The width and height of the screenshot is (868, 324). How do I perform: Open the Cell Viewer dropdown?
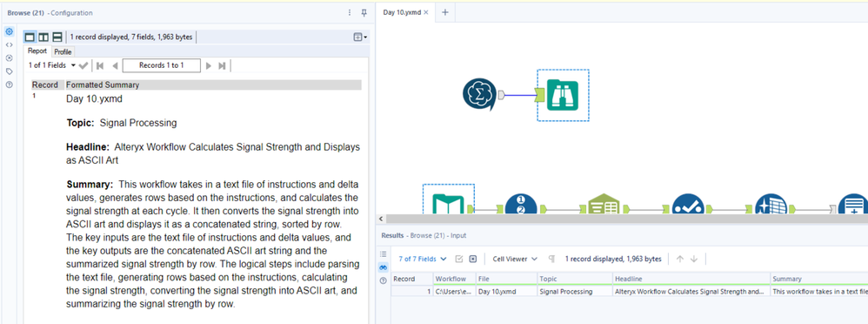(515, 259)
